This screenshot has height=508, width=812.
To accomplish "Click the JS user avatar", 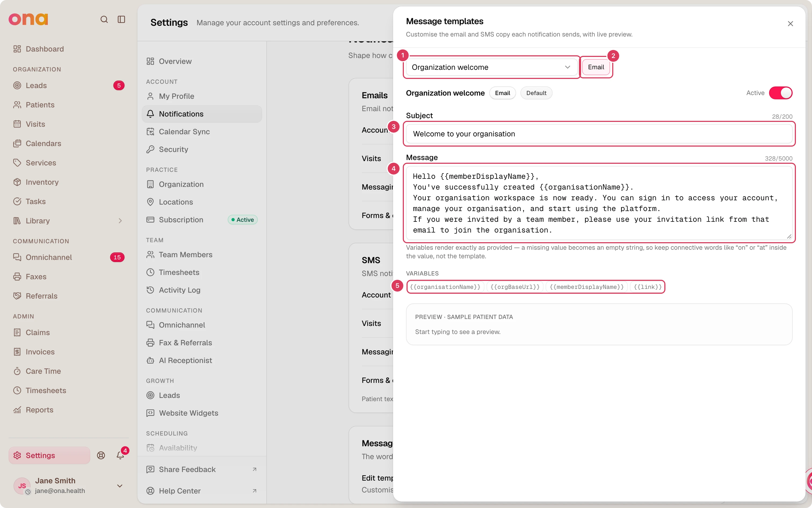I will [22, 486].
